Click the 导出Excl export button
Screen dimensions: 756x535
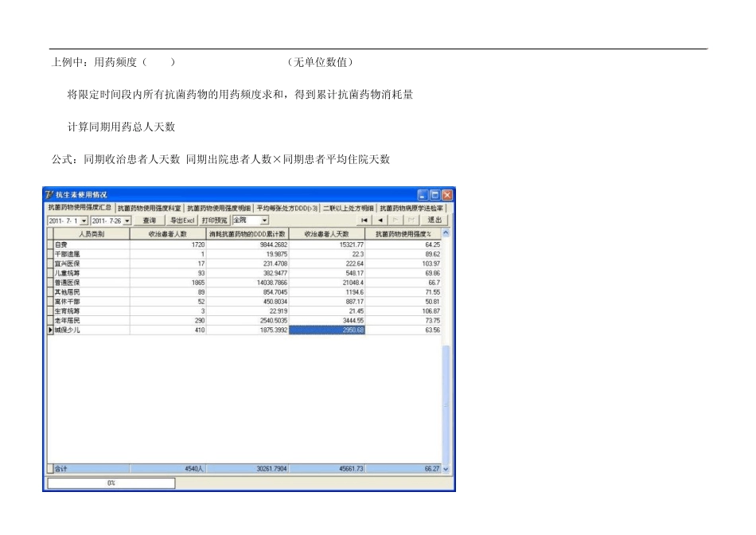(182, 221)
